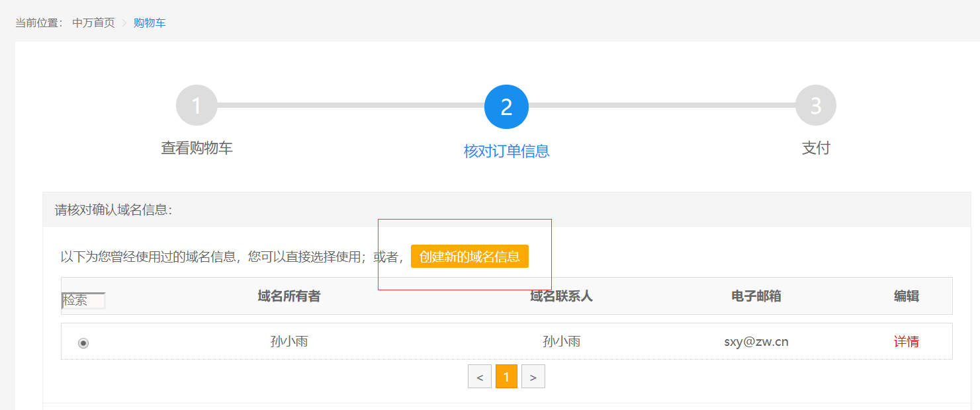Click the sxy@zw.cn email cell
The image size is (980, 410).
coord(756,342)
